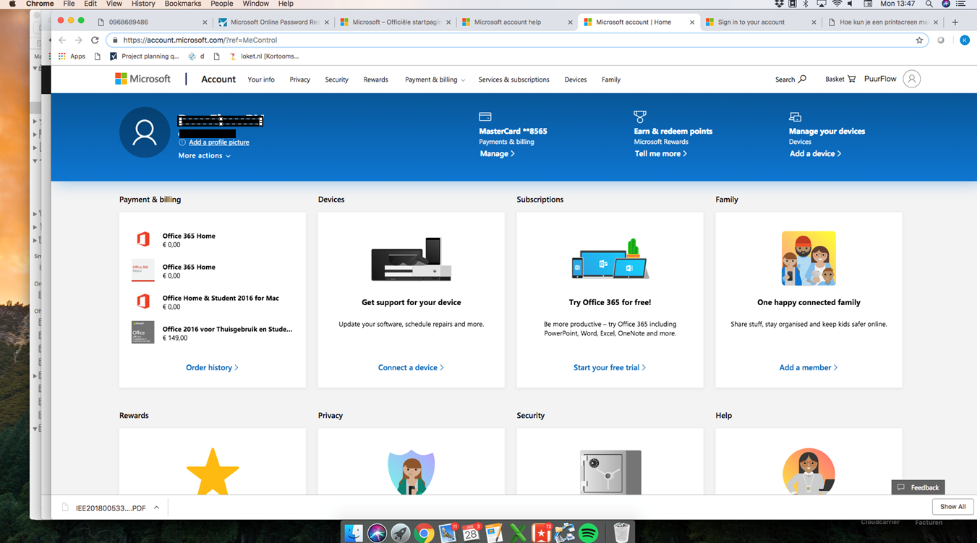Viewport: 980px width, 543px height.
Task: Open Privacy nav tab
Action: pyautogui.click(x=300, y=80)
